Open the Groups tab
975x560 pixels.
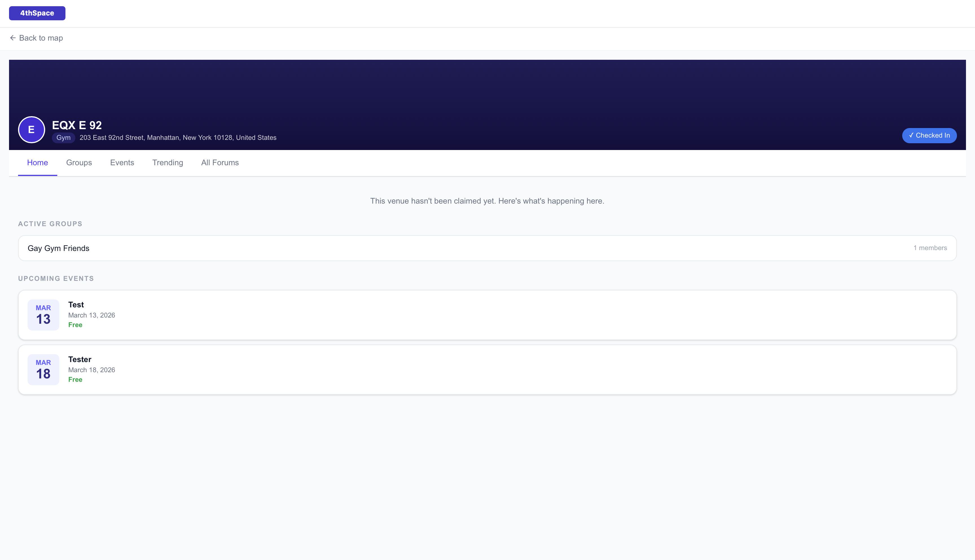79,163
